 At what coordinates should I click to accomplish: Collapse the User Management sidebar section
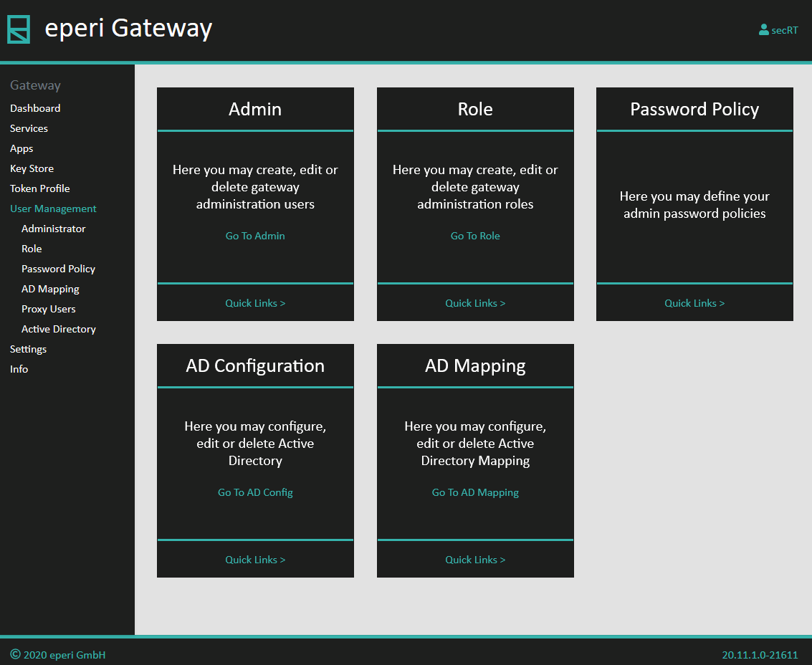[x=53, y=209]
